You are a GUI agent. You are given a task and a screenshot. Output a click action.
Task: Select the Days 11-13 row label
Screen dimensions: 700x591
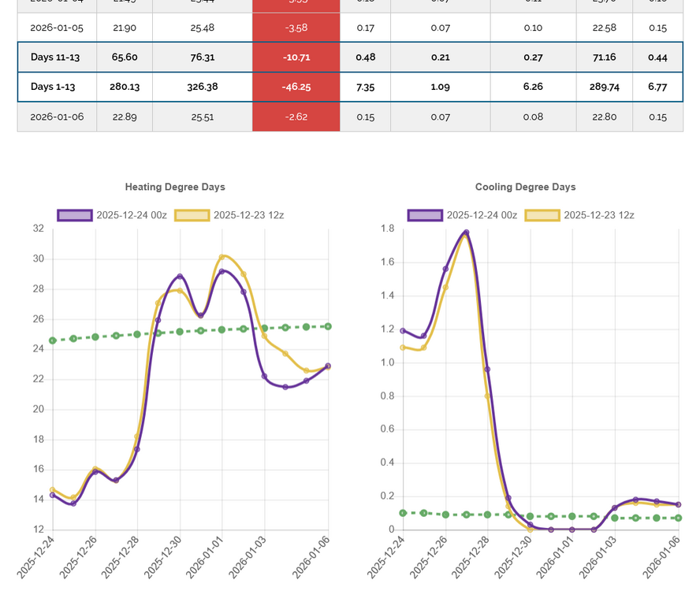[x=55, y=58]
